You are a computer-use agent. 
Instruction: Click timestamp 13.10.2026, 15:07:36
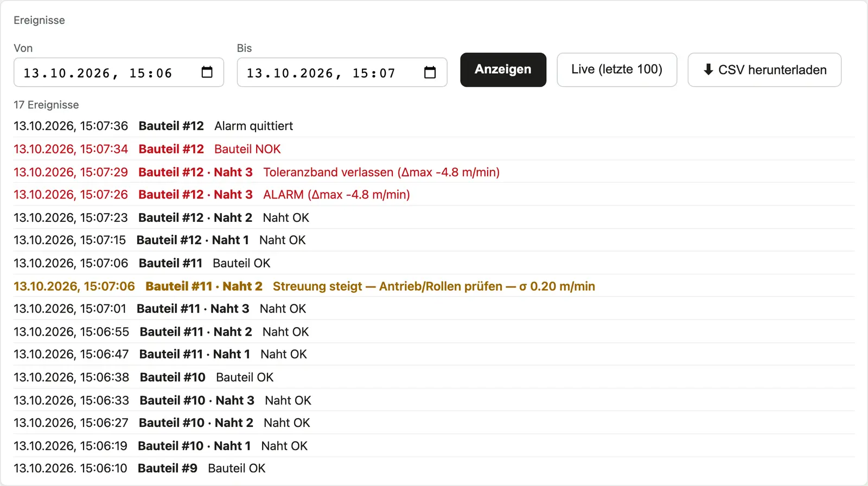click(71, 126)
